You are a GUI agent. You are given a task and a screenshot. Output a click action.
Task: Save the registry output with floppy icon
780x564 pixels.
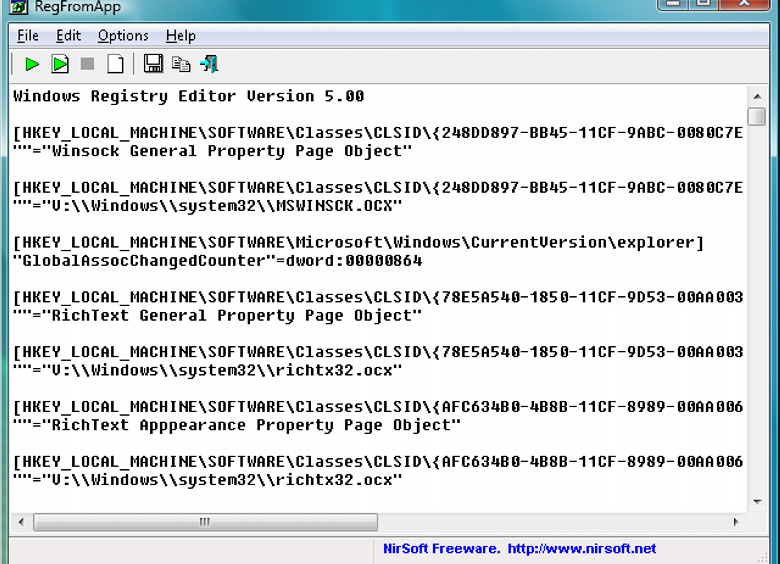[153, 64]
